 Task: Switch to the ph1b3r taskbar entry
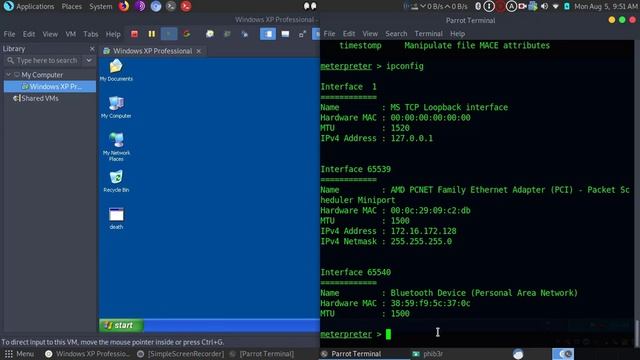pos(428,354)
